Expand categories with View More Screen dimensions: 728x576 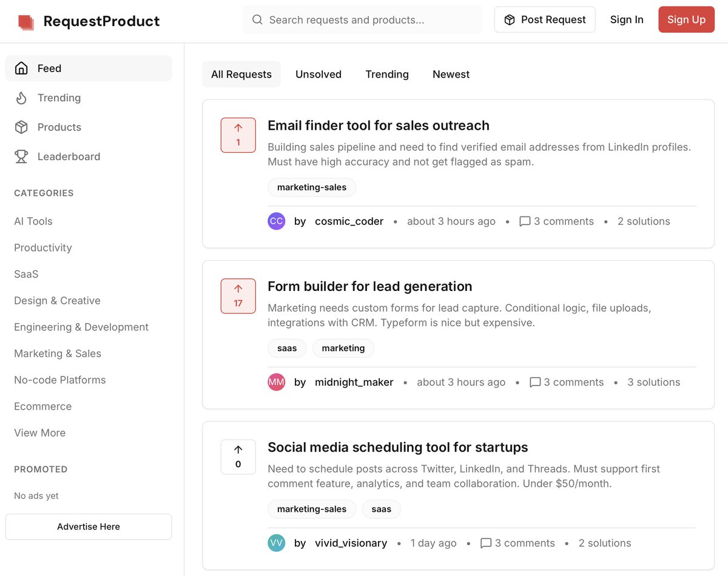coord(39,432)
